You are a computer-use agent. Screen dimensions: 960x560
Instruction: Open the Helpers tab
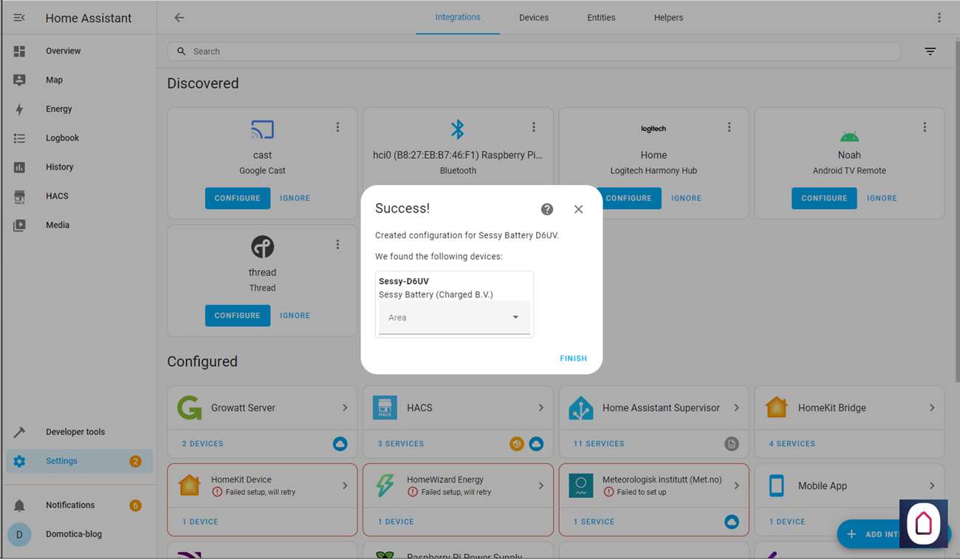point(668,18)
